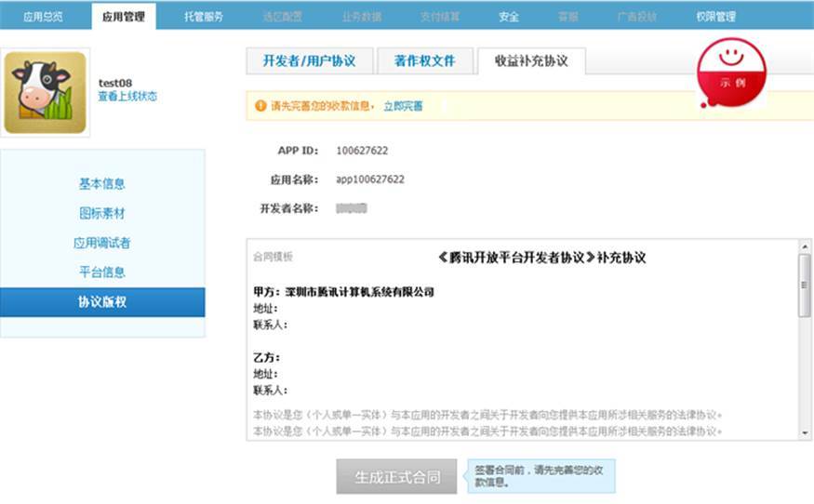Switch to the 开发者/用户协议 tab

click(309, 60)
